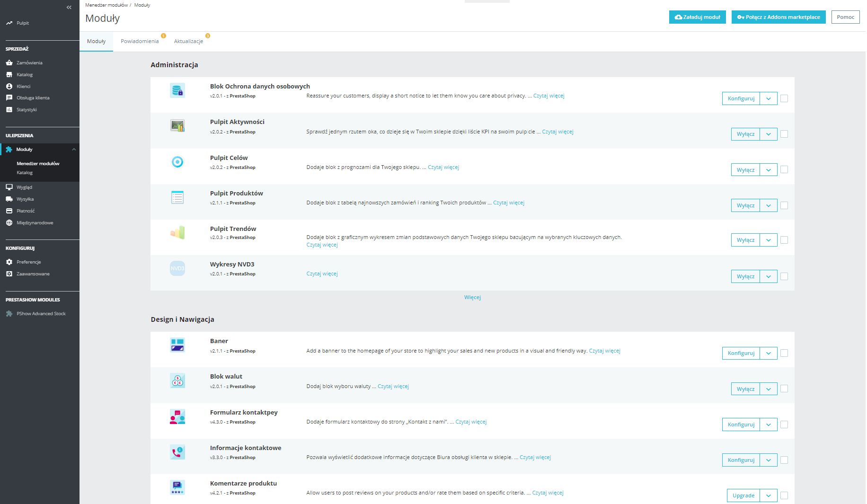This screenshot has width=867, height=504.
Task: Open the Pulpit dashboard icon in sidebar
Action: (9, 23)
